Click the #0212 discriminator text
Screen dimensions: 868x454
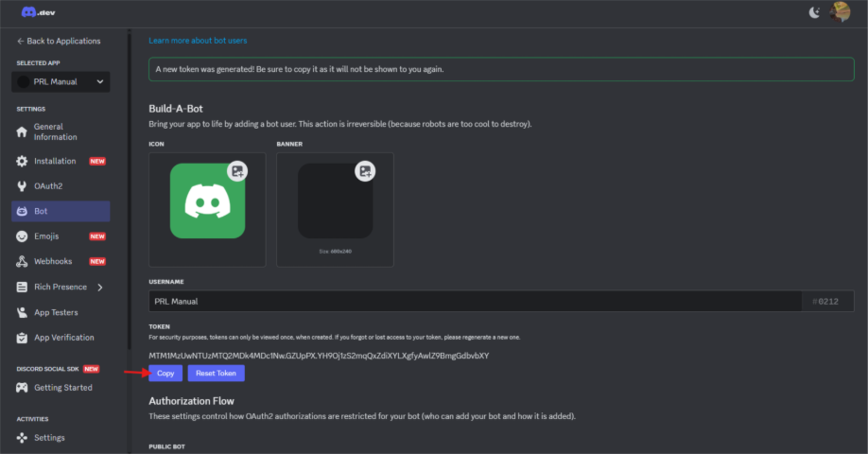(825, 301)
